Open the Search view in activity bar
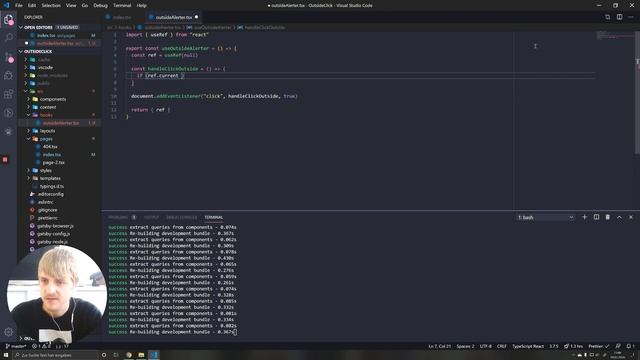 coord(9,38)
